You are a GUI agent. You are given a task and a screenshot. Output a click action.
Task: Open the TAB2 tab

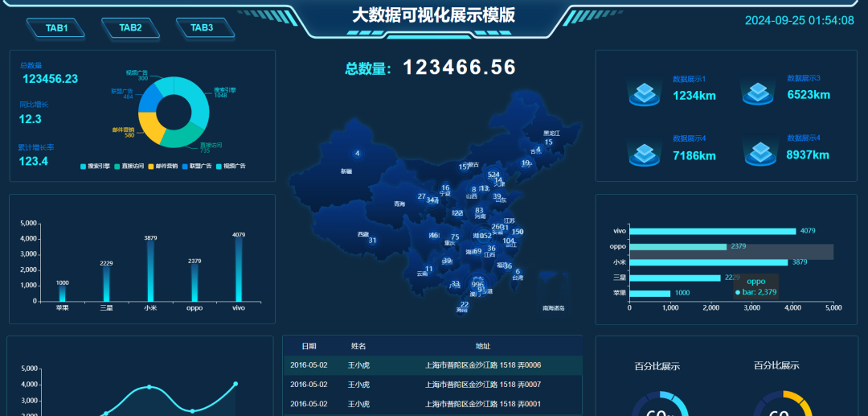click(x=130, y=28)
